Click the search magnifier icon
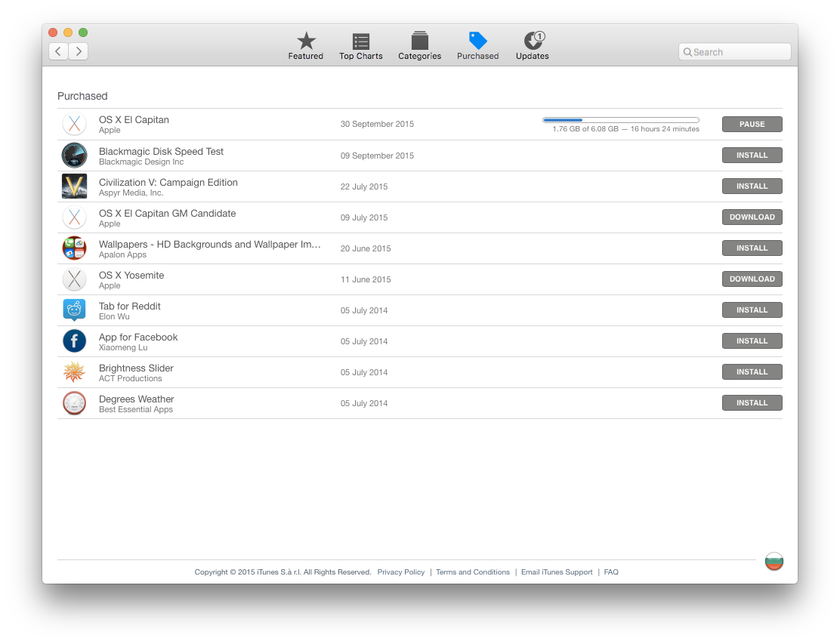Screen dimensions: 840x644 point(687,52)
